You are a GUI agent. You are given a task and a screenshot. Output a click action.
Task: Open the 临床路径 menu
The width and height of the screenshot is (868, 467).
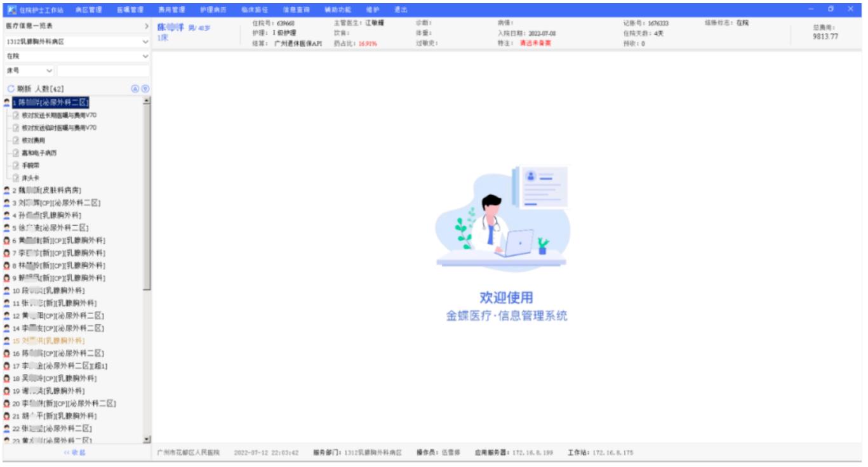254,10
